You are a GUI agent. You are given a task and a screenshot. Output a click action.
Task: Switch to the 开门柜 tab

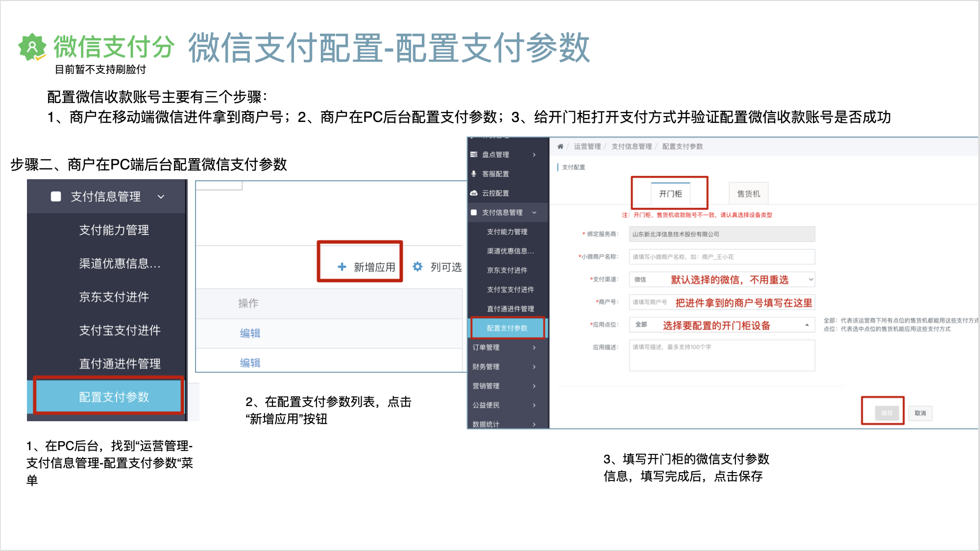(670, 194)
